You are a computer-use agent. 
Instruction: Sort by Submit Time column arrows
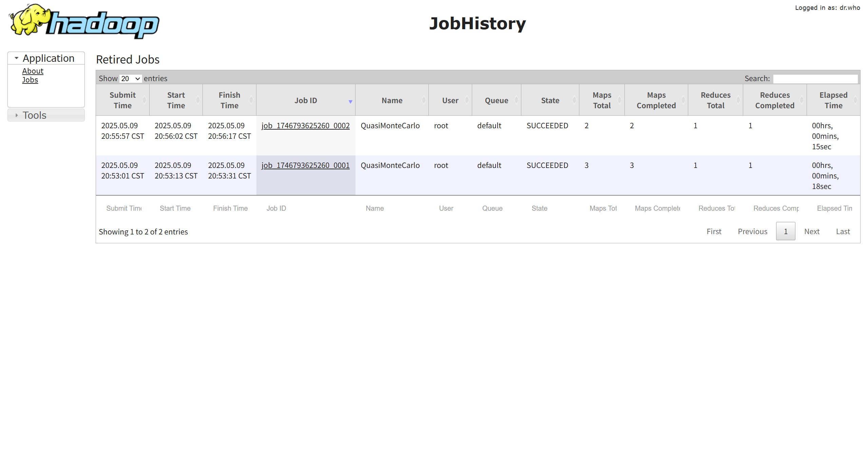pos(144,100)
